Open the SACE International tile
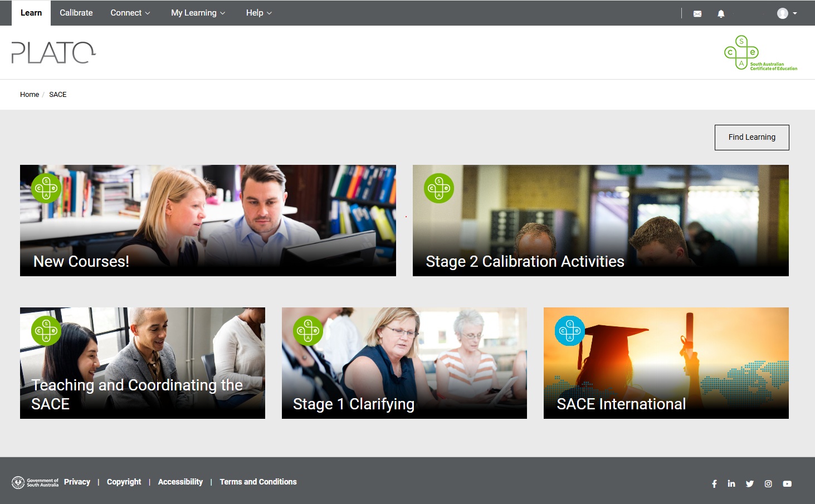The height and width of the screenshot is (504, 815). coord(666,363)
